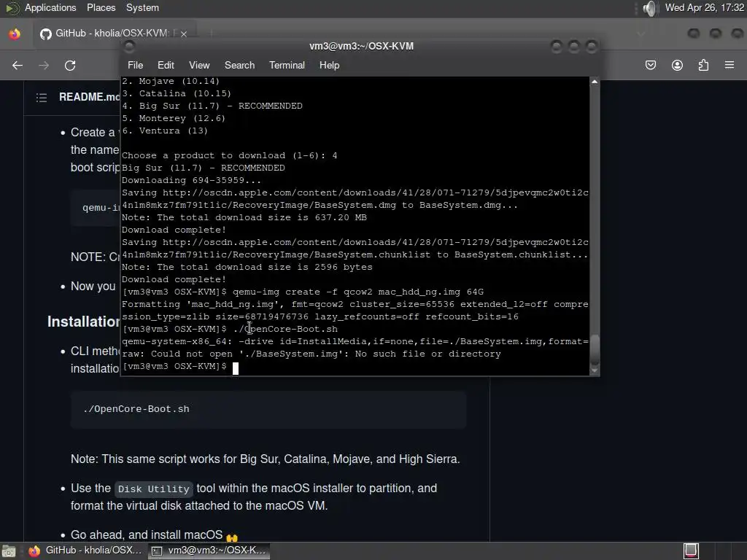Switch to vm3@vm3 terminal in taskbar
Image resolution: width=747 pixels, height=560 pixels.
pos(208,551)
